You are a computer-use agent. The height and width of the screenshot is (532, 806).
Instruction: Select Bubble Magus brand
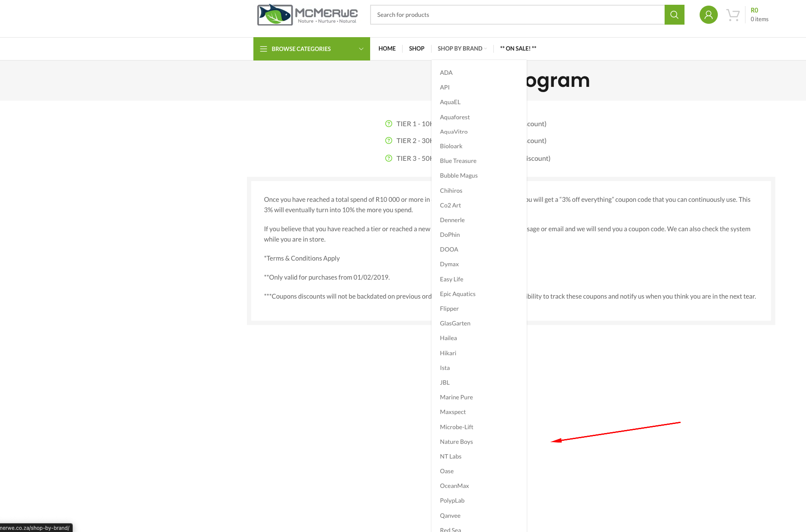coord(458,175)
